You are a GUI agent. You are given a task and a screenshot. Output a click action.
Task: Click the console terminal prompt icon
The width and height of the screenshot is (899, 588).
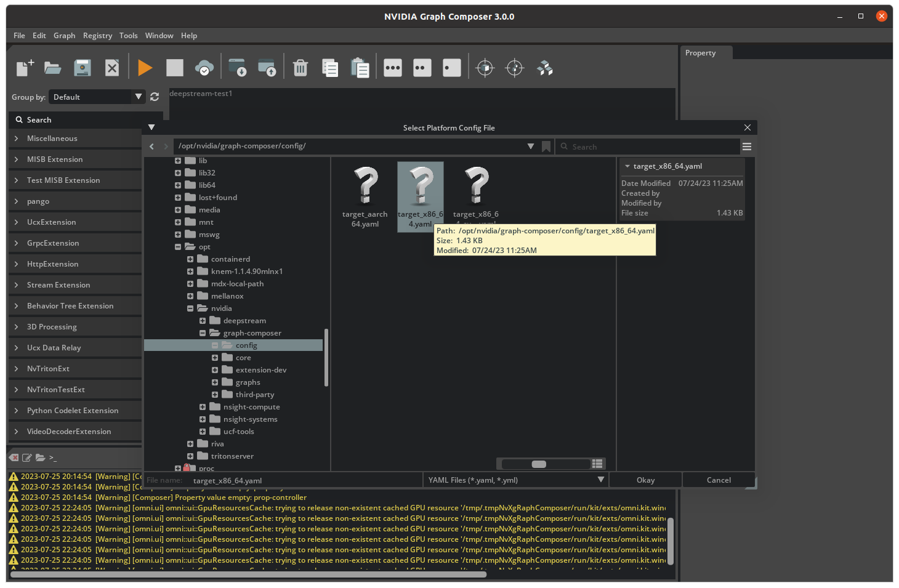pyautogui.click(x=53, y=457)
